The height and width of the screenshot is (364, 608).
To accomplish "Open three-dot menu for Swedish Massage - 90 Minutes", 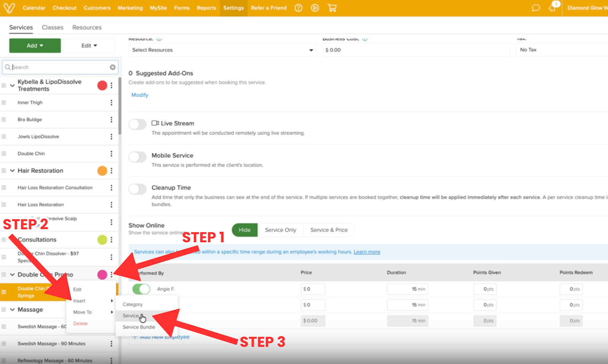I will (x=111, y=344).
